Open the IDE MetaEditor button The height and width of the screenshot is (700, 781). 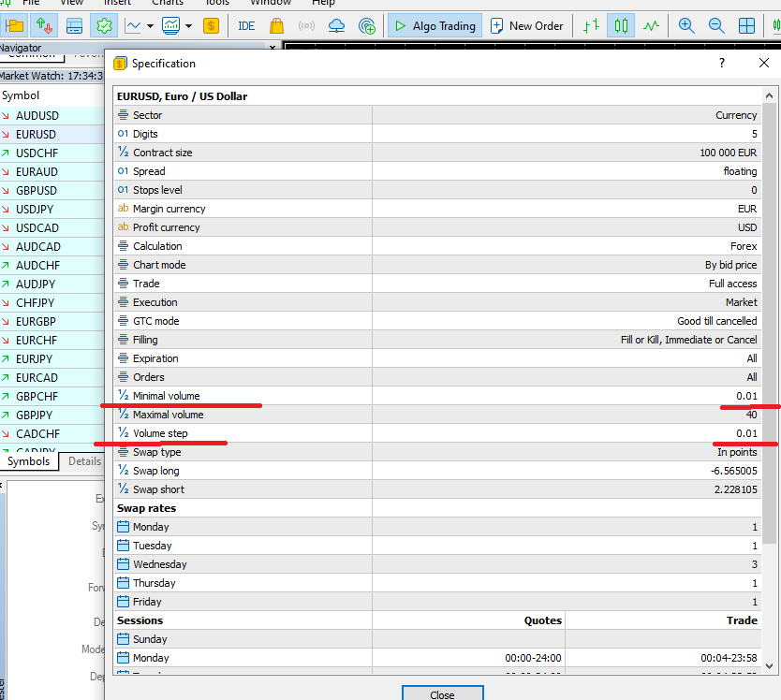coord(246,26)
